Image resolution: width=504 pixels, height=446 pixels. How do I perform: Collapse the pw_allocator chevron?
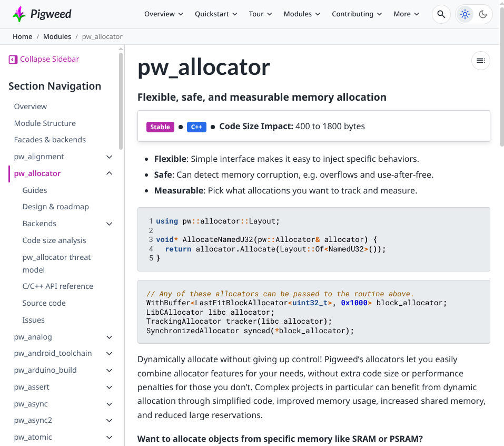(110, 173)
